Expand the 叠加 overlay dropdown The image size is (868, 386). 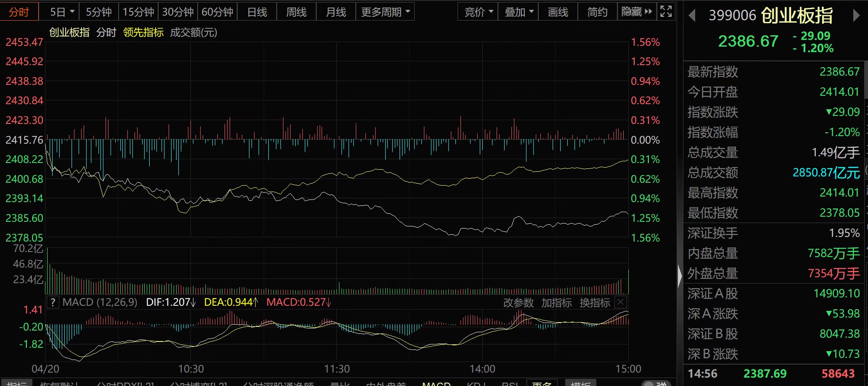(519, 12)
